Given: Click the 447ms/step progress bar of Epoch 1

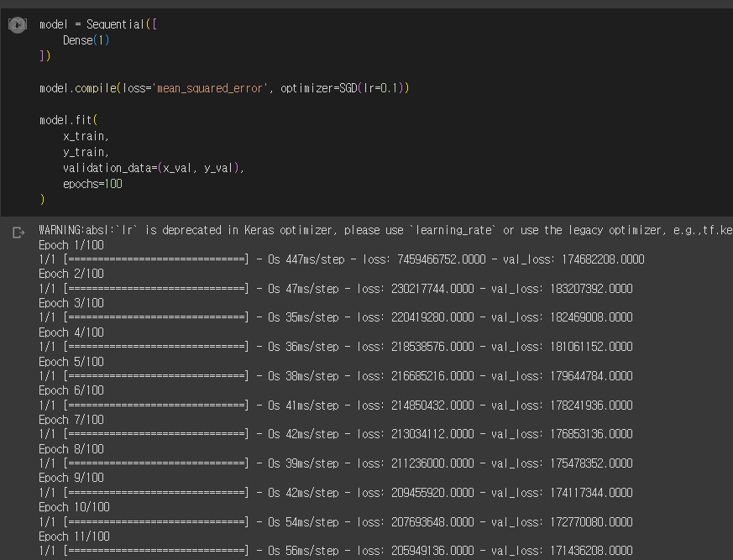Looking at the screenshot, I should click(x=156, y=259).
